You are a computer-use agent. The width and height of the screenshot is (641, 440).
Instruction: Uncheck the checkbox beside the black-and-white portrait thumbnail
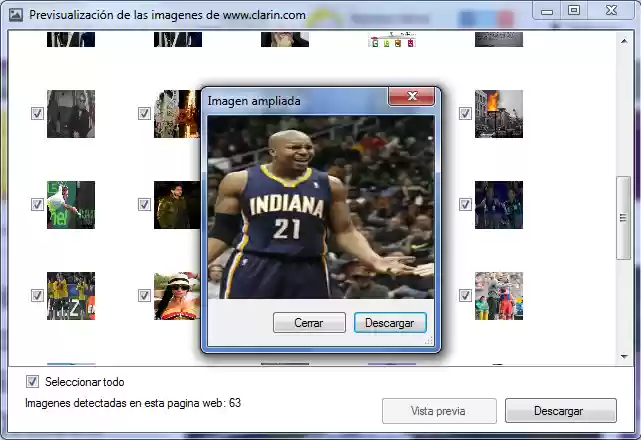tap(37, 113)
